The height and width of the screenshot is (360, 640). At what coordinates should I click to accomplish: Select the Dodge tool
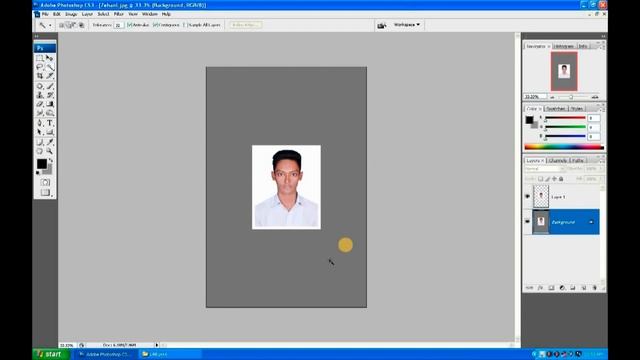click(50, 113)
